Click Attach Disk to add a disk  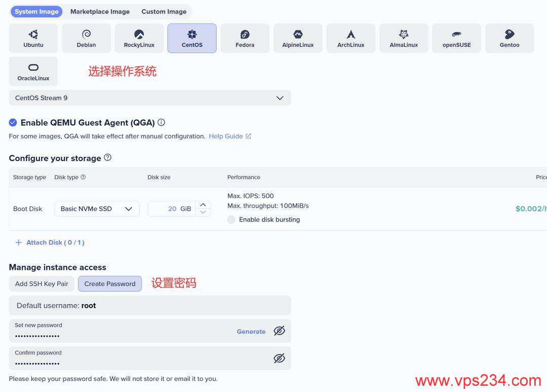tap(49, 242)
